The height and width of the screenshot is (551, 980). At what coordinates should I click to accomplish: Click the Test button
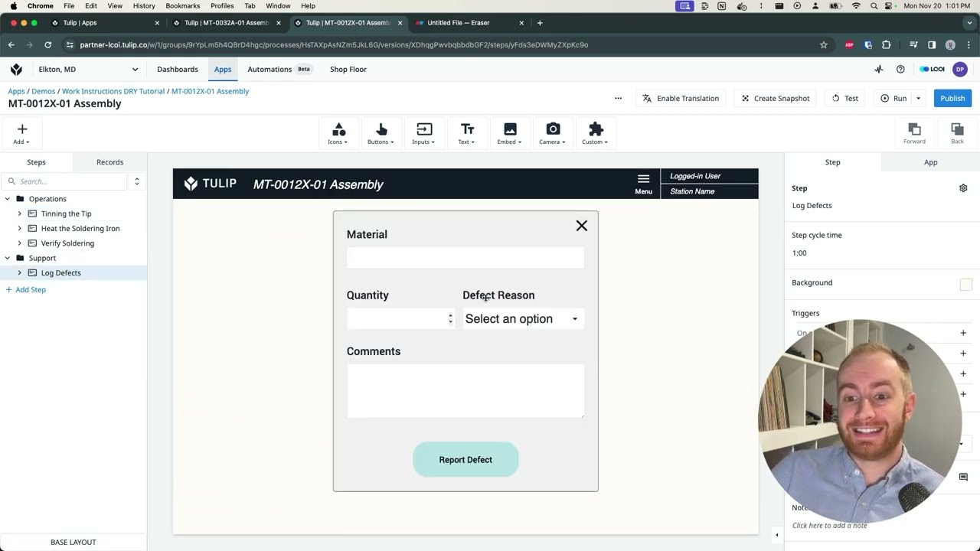(x=845, y=98)
